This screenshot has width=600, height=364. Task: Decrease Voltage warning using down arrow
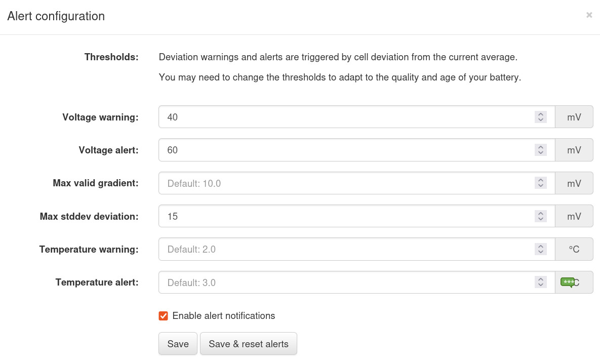[x=541, y=120]
